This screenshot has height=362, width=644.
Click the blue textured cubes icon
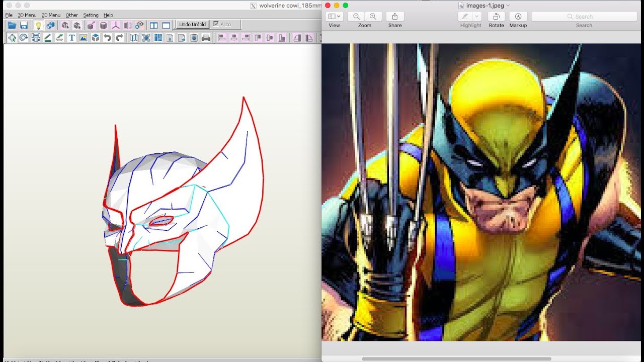pos(50,25)
